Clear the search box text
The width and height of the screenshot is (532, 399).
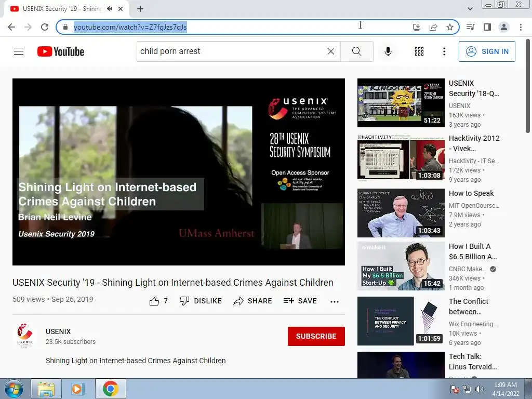331,51
